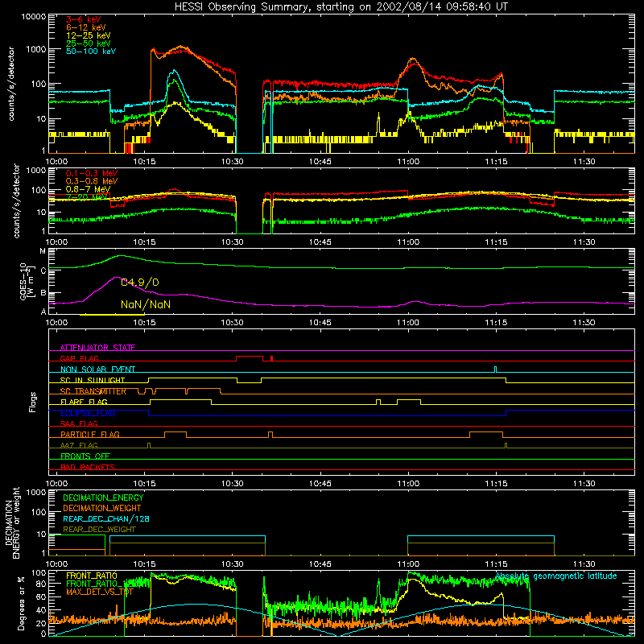Click the DECIMATION_ENERGY legend label
Viewport: 644px width, 644px height.
coord(103,497)
